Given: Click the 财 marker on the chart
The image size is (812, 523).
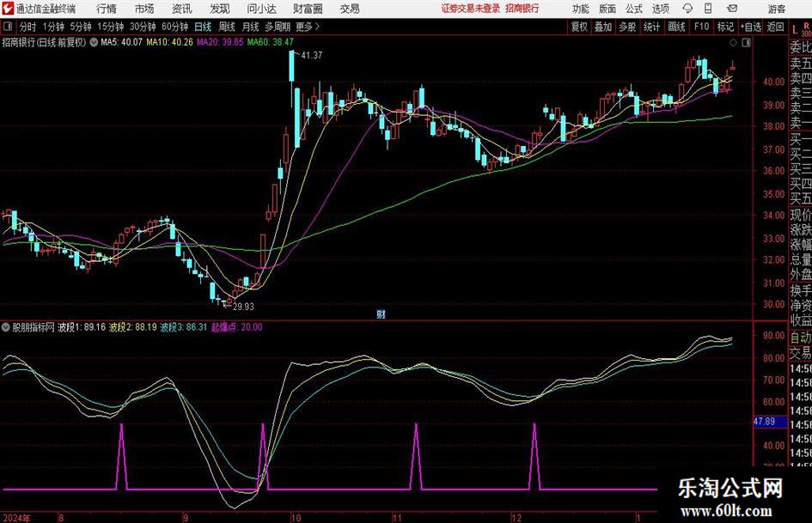Looking at the screenshot, I should click(x=381, y=314).
